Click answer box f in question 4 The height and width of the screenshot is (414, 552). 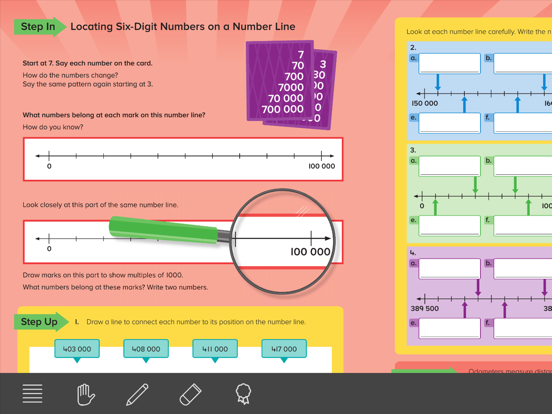coord(523,328)
